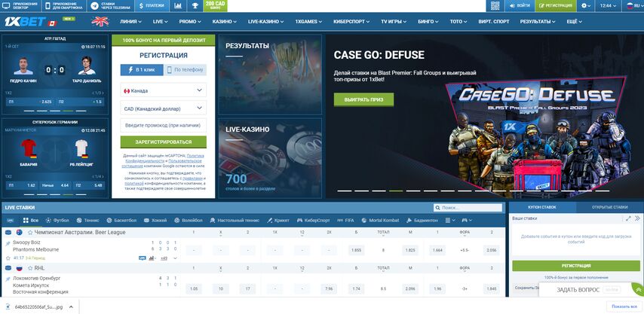Filter live bets by Бадминтон
Viewport: 644px width, 314px height.
click(423, 220)
